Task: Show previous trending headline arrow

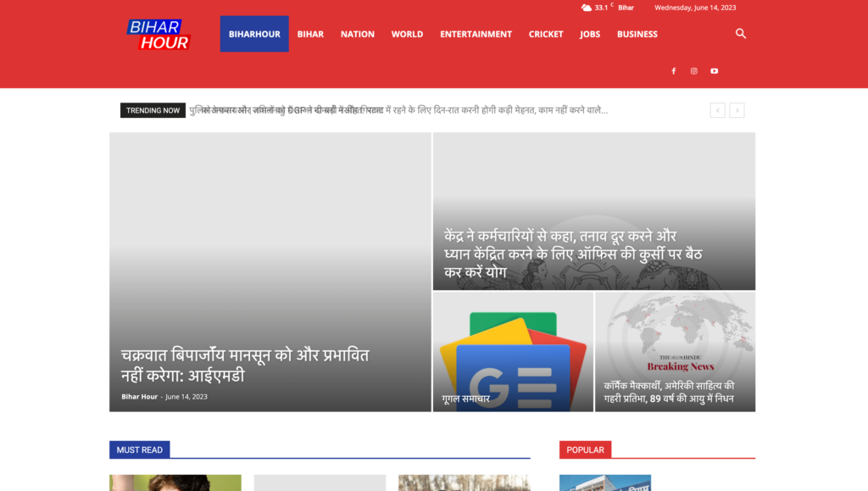Action: click(717, 110)
